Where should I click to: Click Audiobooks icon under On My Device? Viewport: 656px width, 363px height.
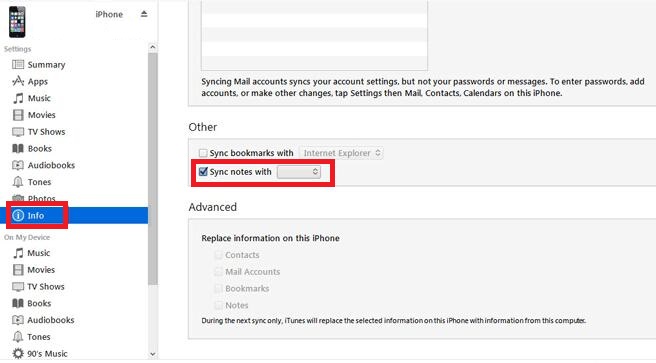click(x=18, y=320)
